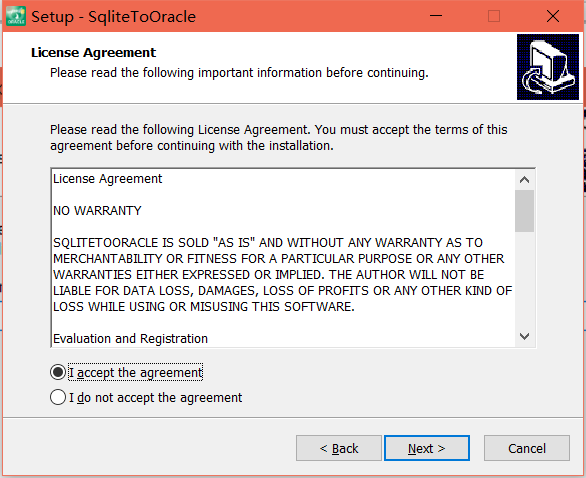Image resolution: width=586 pixels, height=478 pixels.
Task: Click the "Setup - SqliteToOracle" title text
Action: (x=114, y=16)
